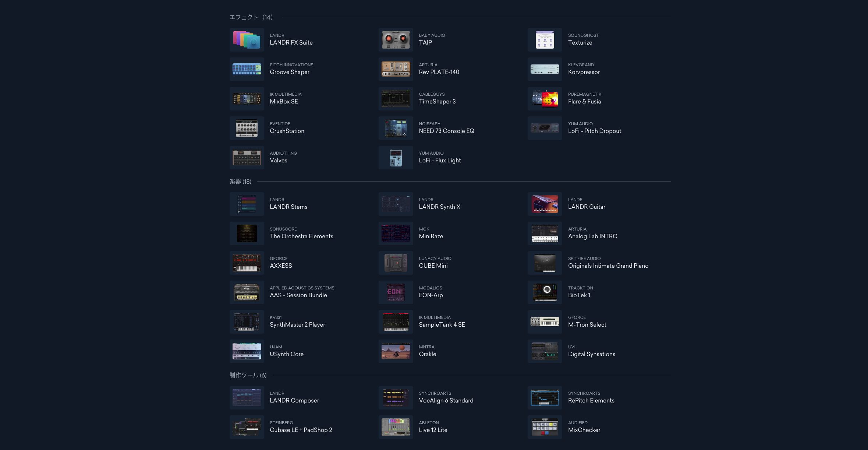
Task: Open the LoFi - Pitch Dropout thumbnail
Action: point(545,128)
